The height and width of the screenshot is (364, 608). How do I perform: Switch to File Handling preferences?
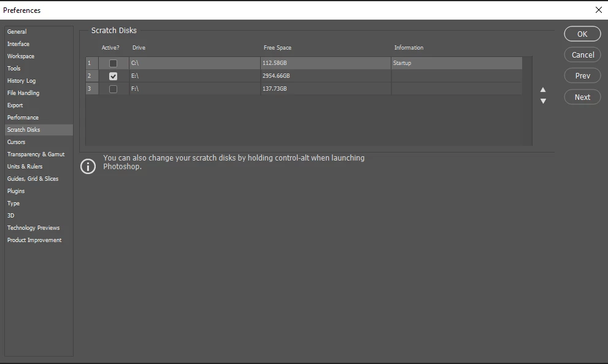click(x=39, y=93)
